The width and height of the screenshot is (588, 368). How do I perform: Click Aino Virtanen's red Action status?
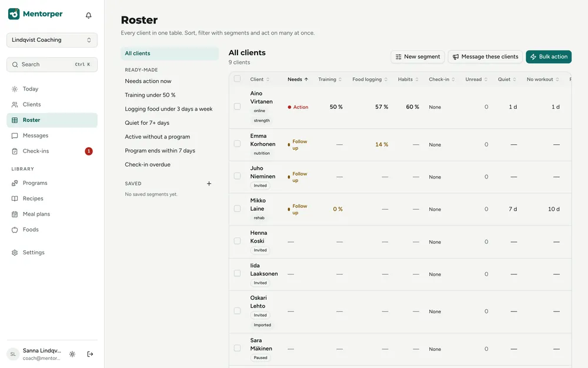point(298,107)
